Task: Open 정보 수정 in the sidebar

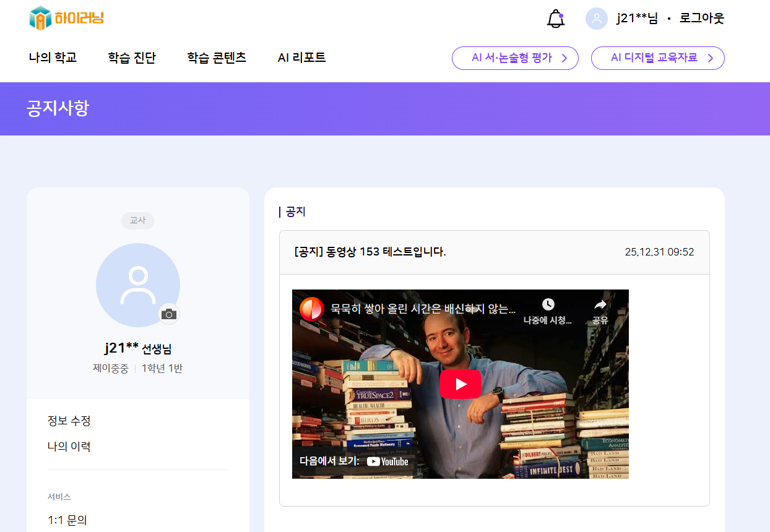Action: pyautogui.click(x=69, y=421)
